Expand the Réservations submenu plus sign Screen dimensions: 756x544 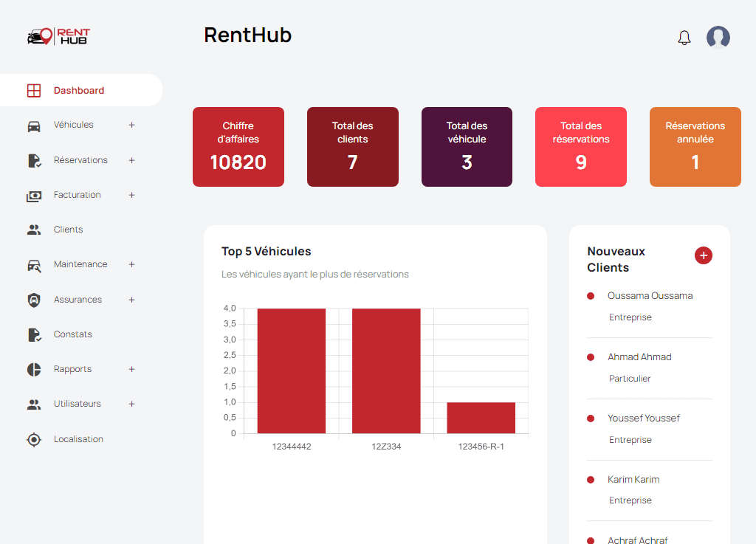click(x=131, y=160)
